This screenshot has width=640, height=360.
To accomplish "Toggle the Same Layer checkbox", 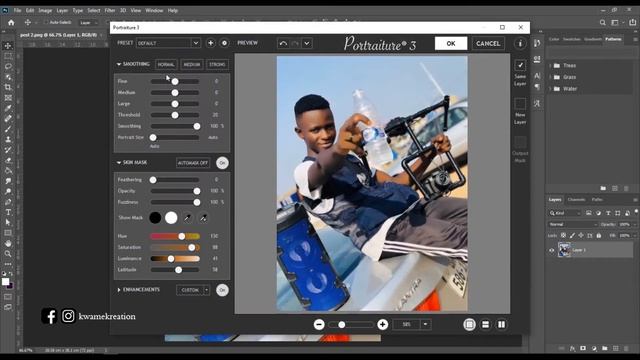I will click(x=520, y=65).
